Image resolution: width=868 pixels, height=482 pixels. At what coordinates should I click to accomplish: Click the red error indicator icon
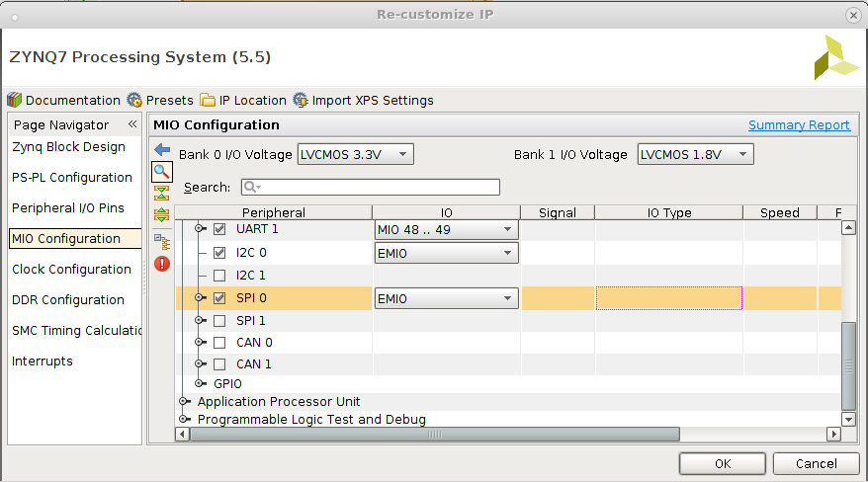point(162,264)
